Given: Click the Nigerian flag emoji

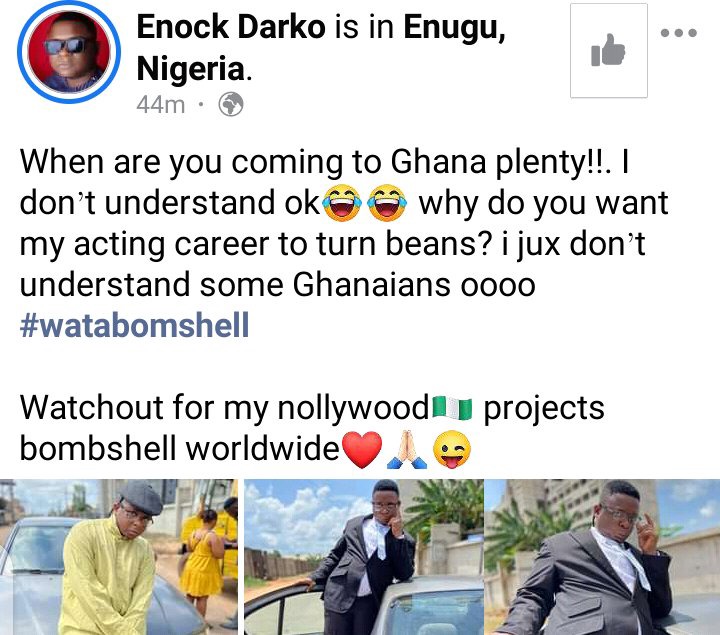Looking at the screenshot, I should (x=452, y=408).
